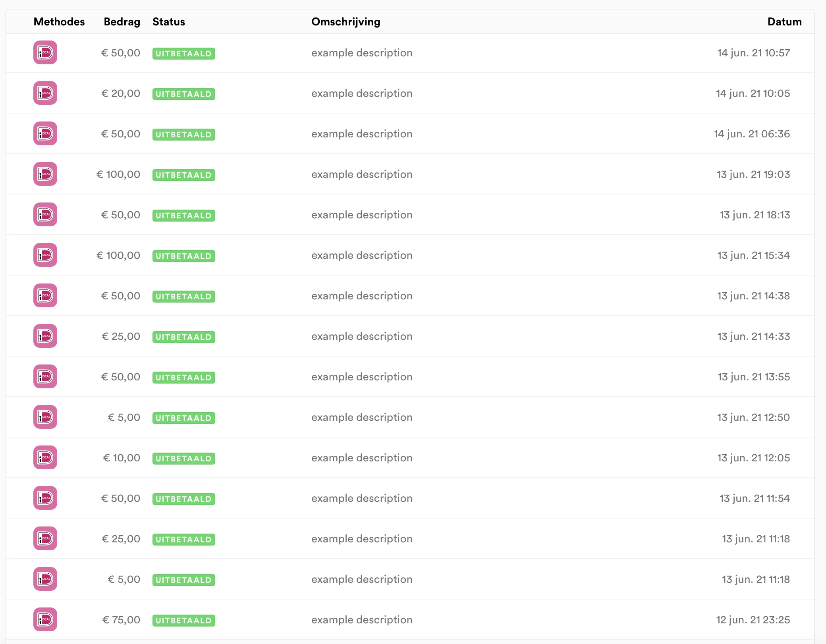Click UITBETAALD badge on 13 jun. 18:13 row
Viewport: 826px width, 644px height.
183,216
